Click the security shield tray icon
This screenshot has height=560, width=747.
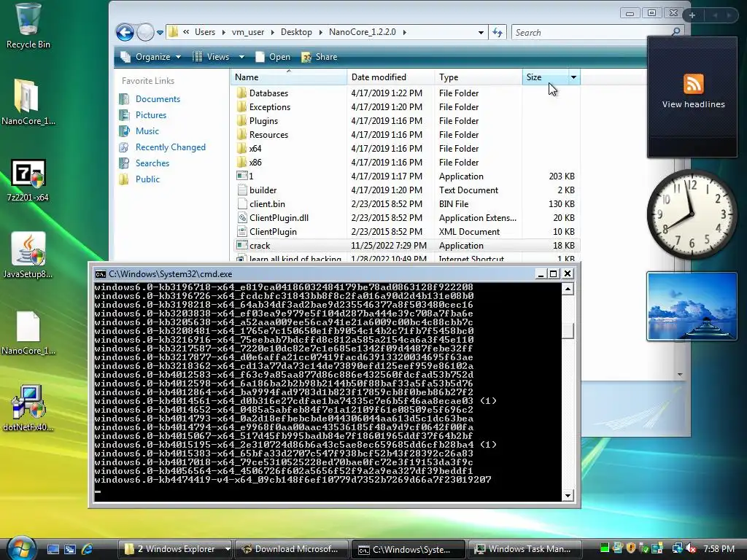[x=631, y=548]
